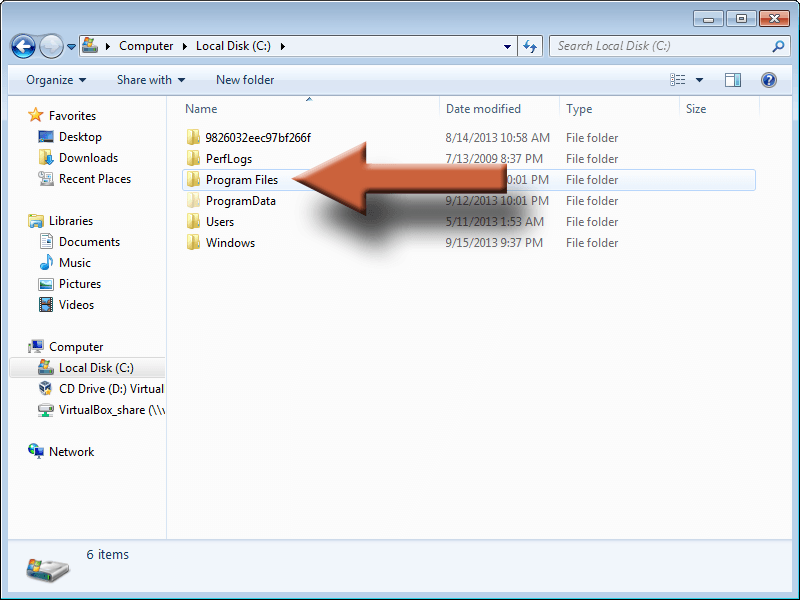Click the Program Files name text

point(242,180)
